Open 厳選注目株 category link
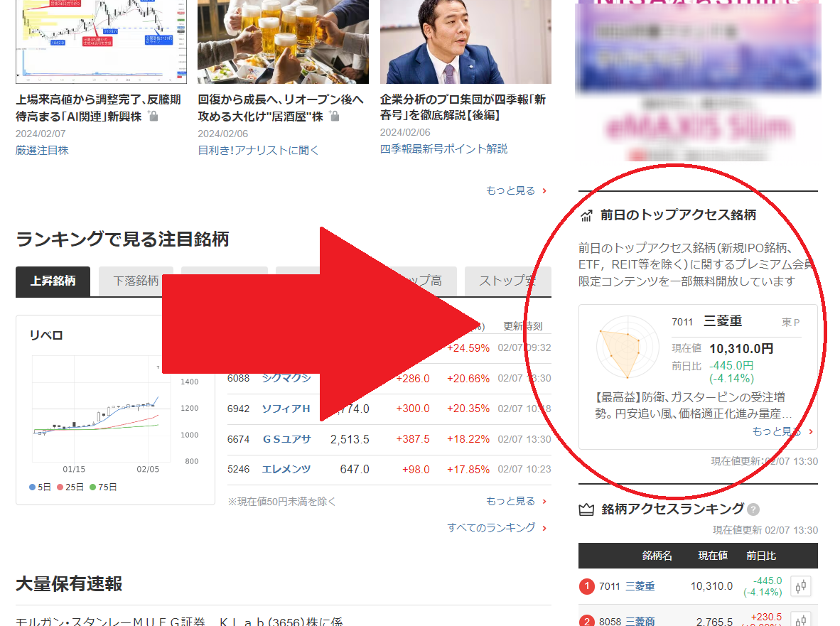 coord(42,151)
